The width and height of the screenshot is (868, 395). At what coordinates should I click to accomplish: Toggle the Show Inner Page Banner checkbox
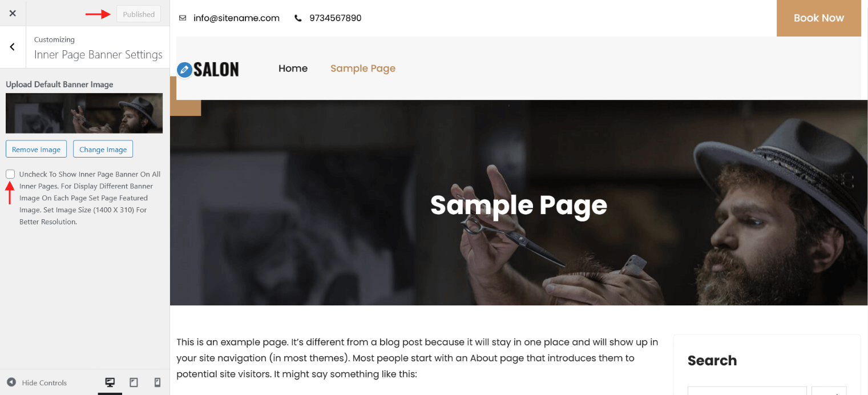tap(10, 174)
